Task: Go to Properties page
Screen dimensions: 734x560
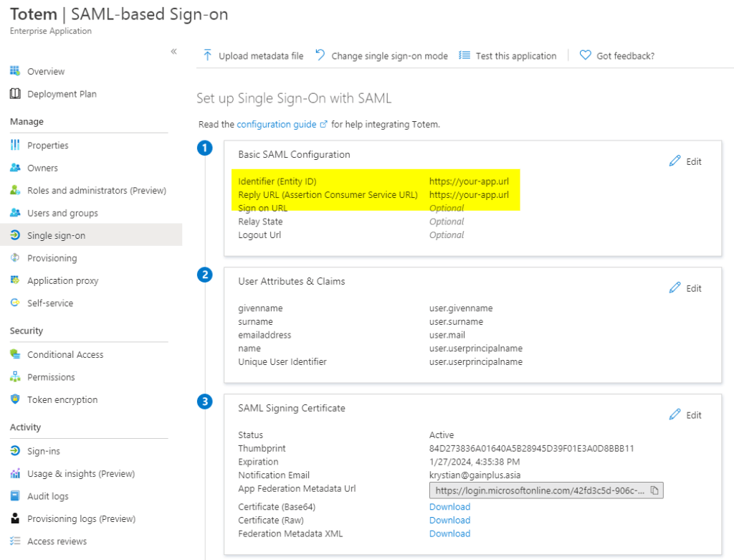Action: [x=48, y=145]
